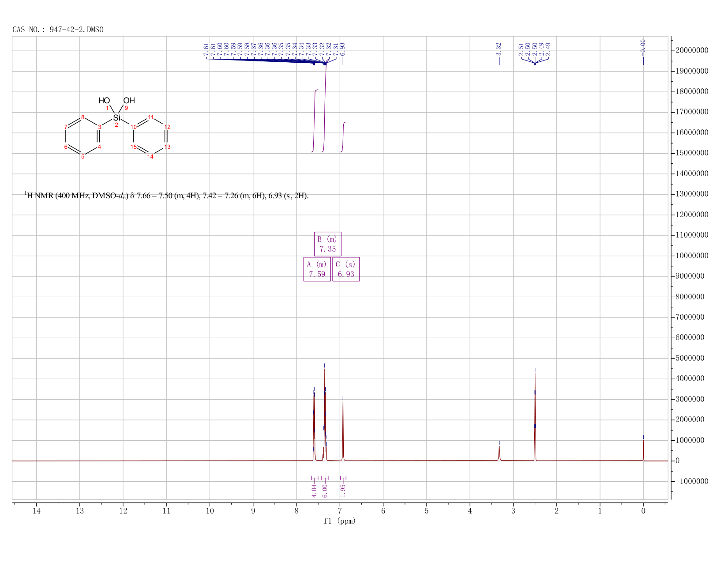Click the water peak near 3.32 ppm
This screenshot has height=563, width=728.
pyautogui.click(x=499, y=453)
